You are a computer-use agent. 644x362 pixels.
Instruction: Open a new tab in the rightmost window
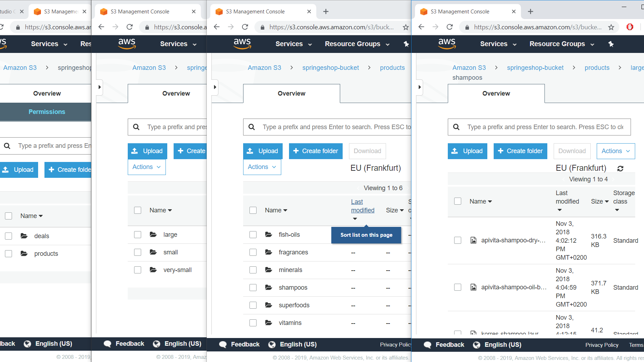(x=530, y=12)
